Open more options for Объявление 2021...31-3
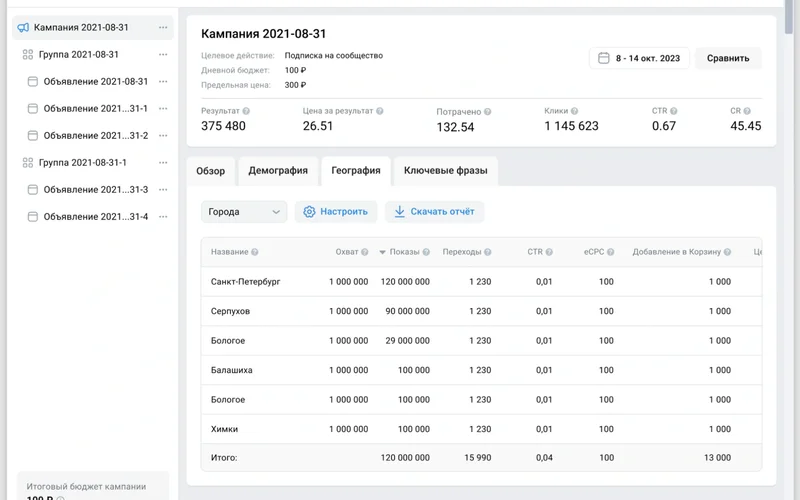This screenshot has width=800, height=500. [x=163, y=190]
